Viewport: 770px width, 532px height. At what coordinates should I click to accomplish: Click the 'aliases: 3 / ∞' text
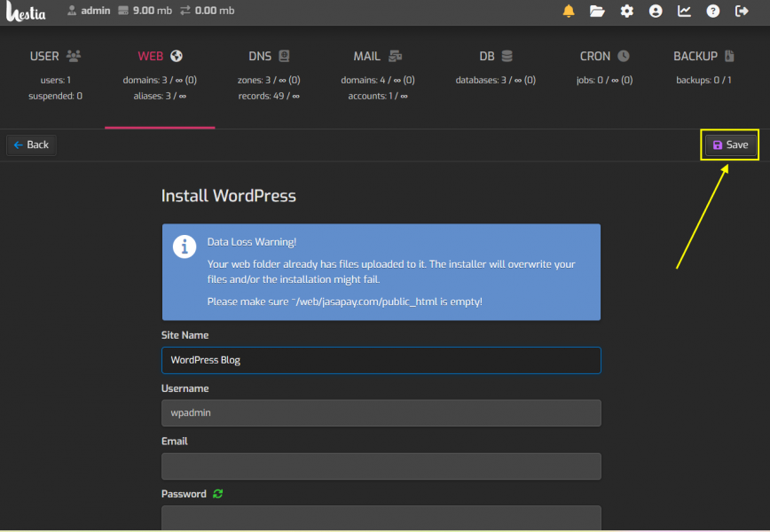[160, 96]
